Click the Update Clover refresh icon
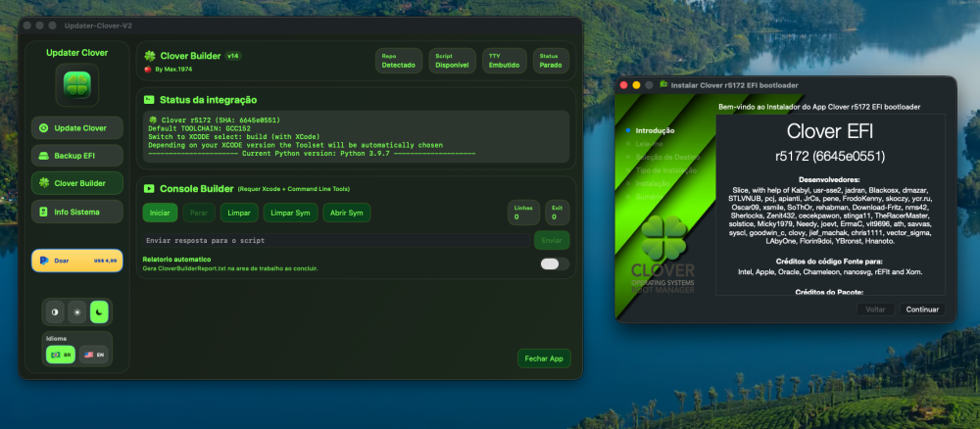The height and width of the screenshot is (429, 980). [x=44, y=128]
